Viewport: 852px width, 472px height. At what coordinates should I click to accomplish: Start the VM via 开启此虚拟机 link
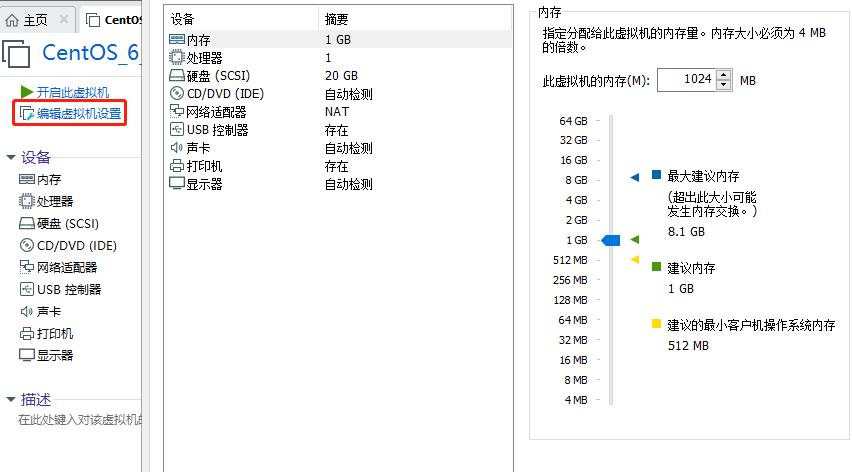[x=73, y=92]
